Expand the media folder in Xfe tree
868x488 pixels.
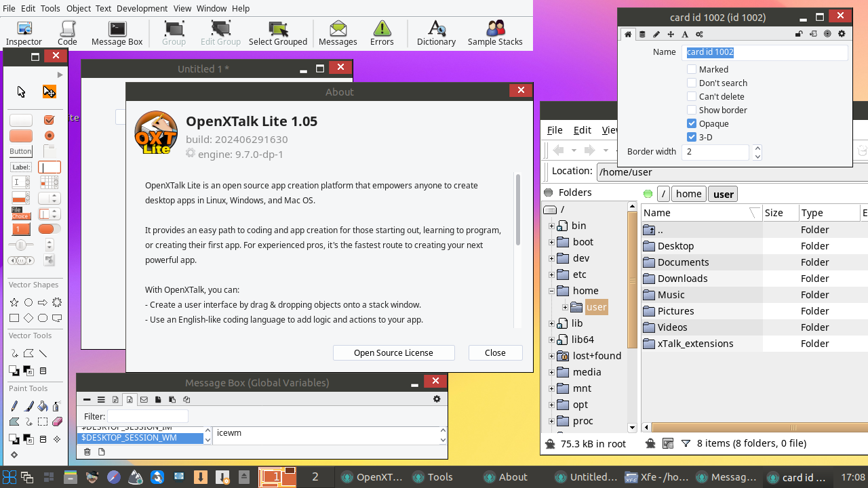pyautogui.click(x=551, y=372)
